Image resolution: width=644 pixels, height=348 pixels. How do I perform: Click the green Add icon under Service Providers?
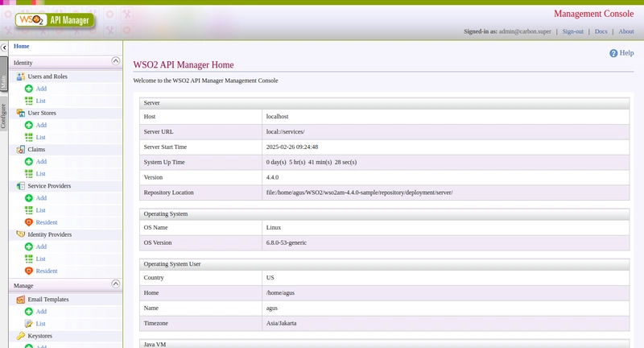tap(29, 198)
